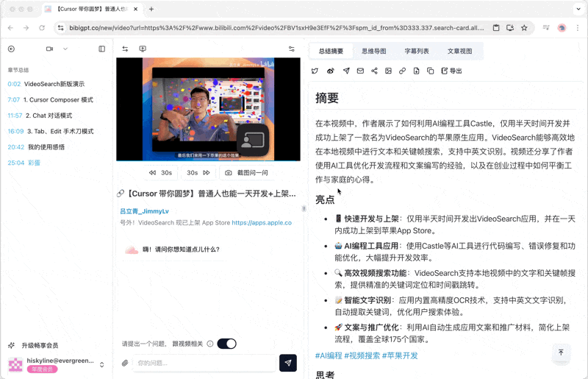The image size is (588, 379).
Task: Click the paperclip attachment icon
Action: coord(125,363)
